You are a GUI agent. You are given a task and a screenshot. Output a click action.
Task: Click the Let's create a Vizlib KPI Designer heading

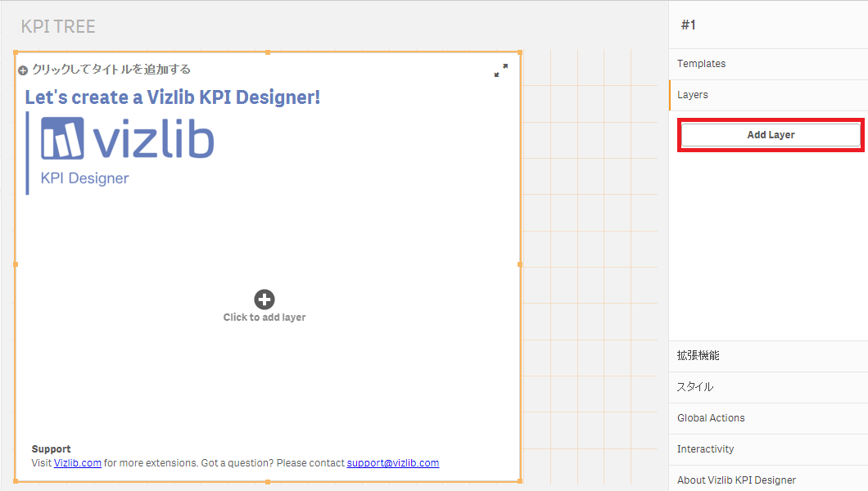[x=173, y=97]
